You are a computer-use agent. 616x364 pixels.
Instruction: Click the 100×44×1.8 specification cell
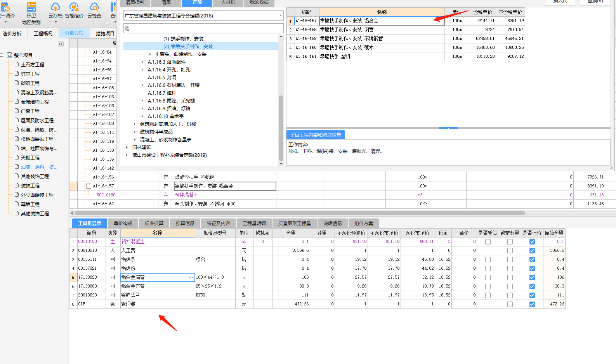tap(215, 277)
